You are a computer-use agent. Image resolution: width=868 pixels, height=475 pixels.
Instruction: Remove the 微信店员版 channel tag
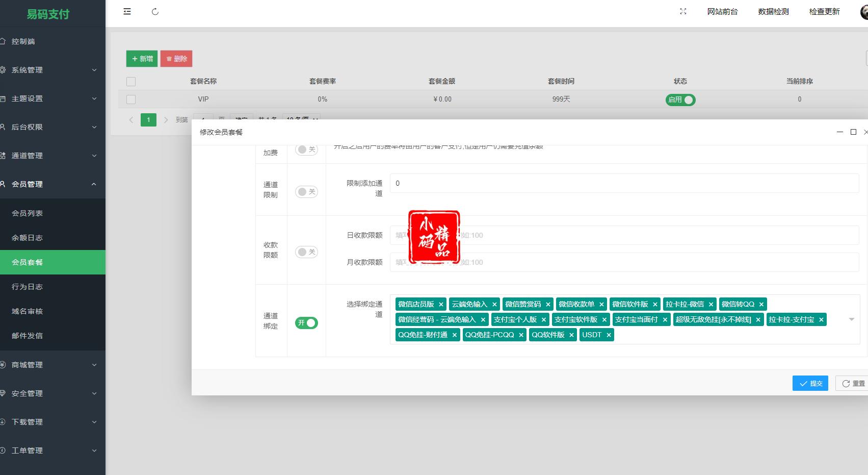click(x=441, y=305)
